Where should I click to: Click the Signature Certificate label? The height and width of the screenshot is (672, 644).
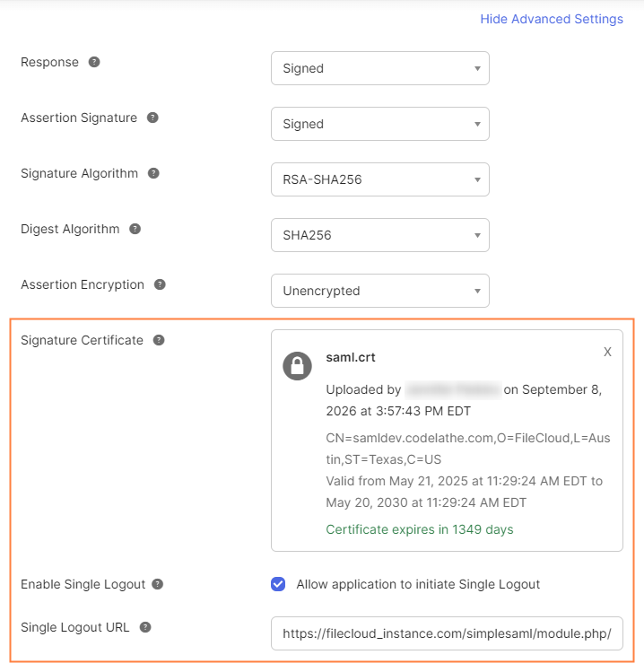[x=82, y=340]
